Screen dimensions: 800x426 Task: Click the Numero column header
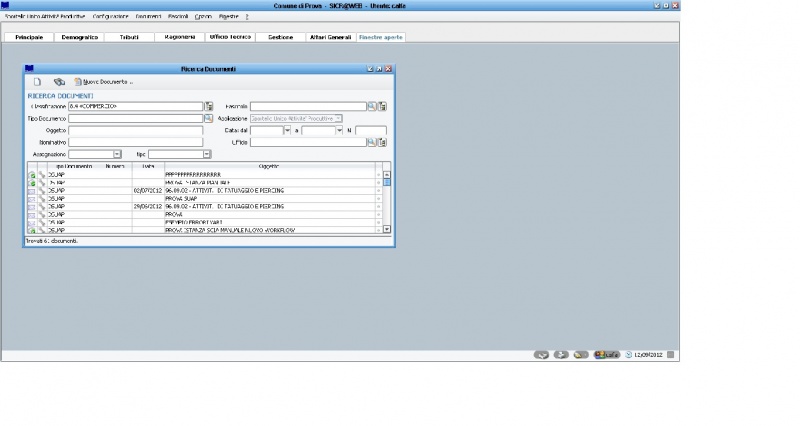pos(115,166)
